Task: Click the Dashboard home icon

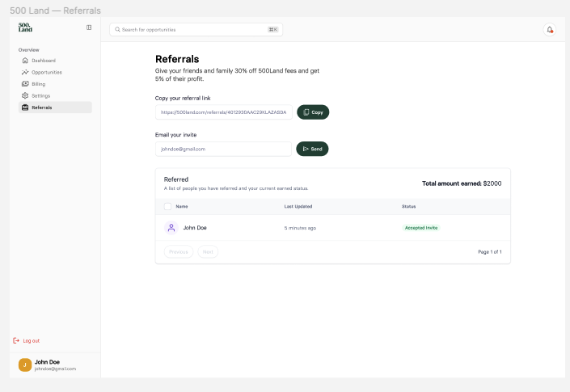Action: coord(25,61)
